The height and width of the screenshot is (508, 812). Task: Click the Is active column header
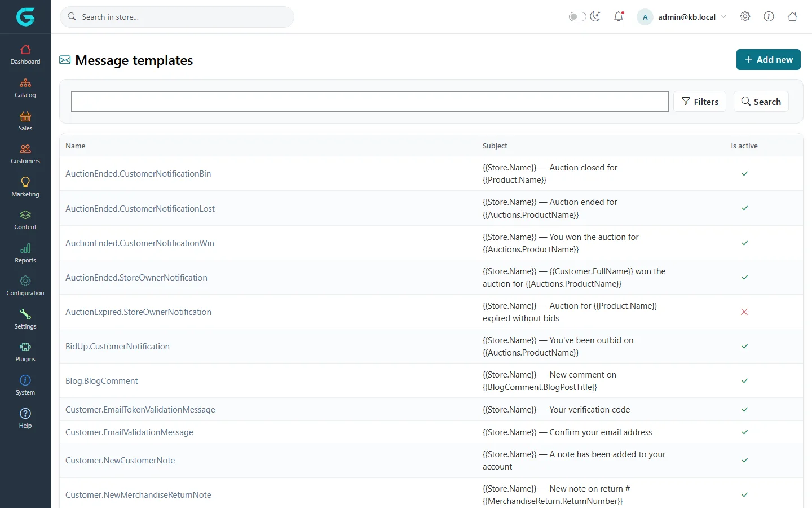pos(744,146)
